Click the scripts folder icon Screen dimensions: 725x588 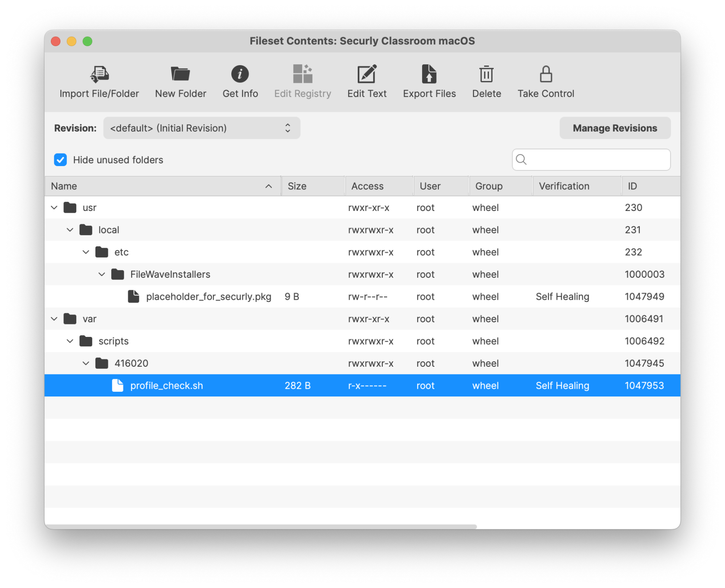point(86,341)
